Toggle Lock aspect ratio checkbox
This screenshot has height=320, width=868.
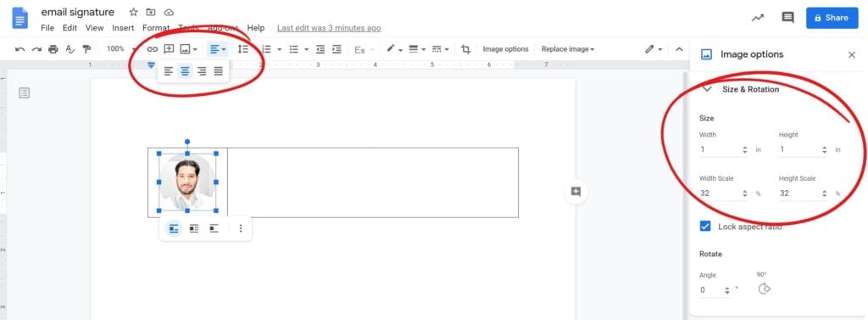click(705, 227)
